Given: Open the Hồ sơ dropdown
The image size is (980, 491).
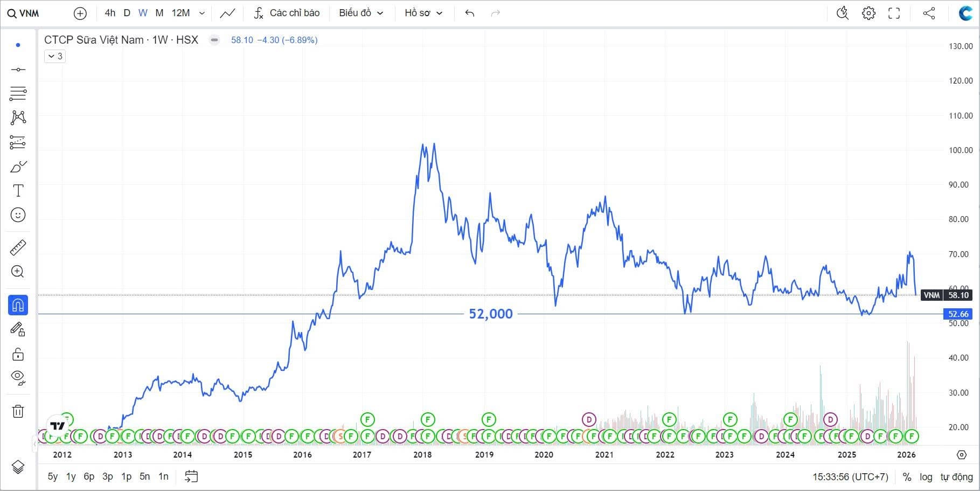Looking at the screenshot, I should tap(423, 13).
